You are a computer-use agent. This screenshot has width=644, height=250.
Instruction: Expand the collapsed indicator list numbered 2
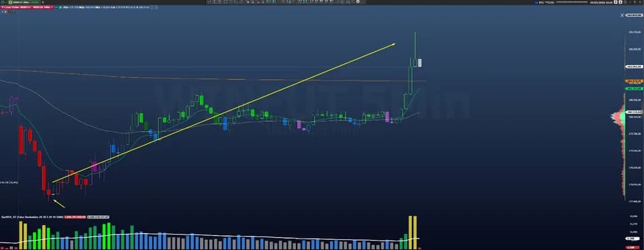click(5, 12)
